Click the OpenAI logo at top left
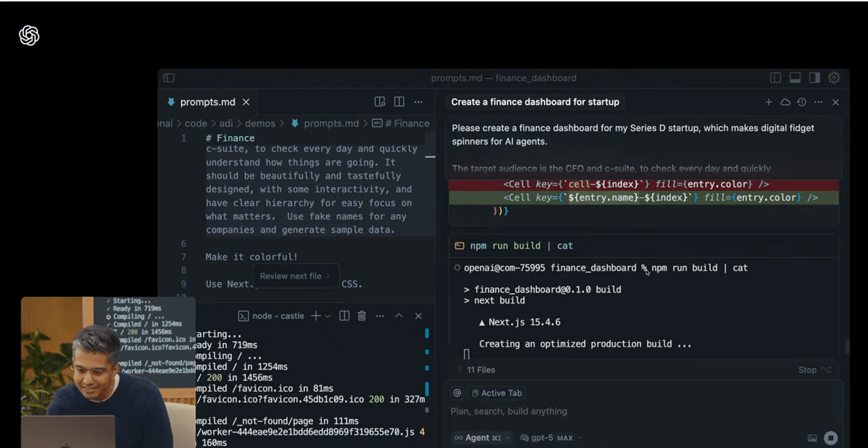Screen dimensions: 868x448 [x=29, y=36]
